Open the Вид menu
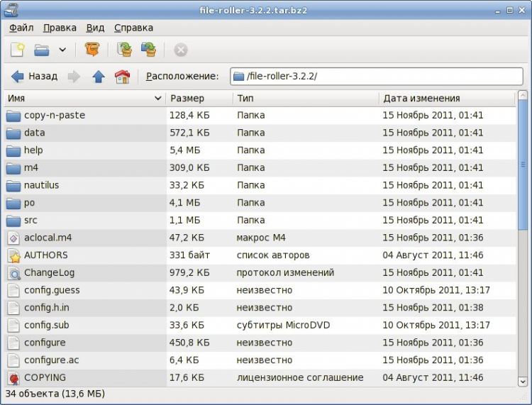532x405 pixels. click(x=95, y=28)
